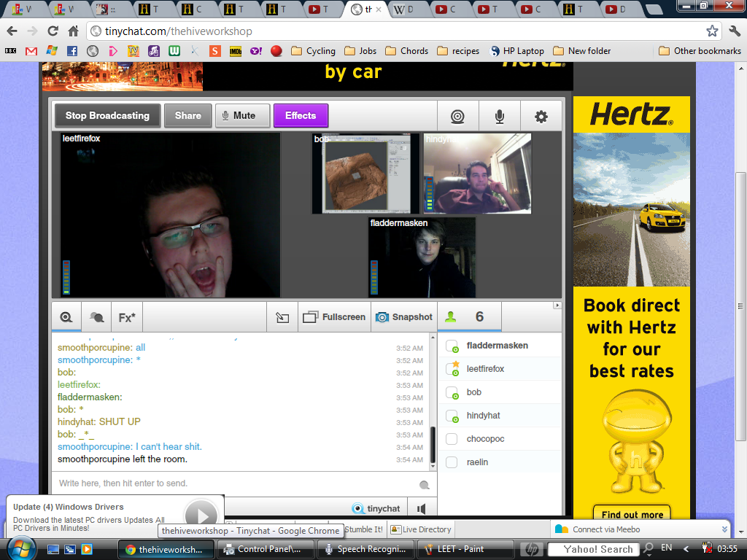
Task: Click Yahoo! Search box in taskbar
Action: [x=595, y=550]
